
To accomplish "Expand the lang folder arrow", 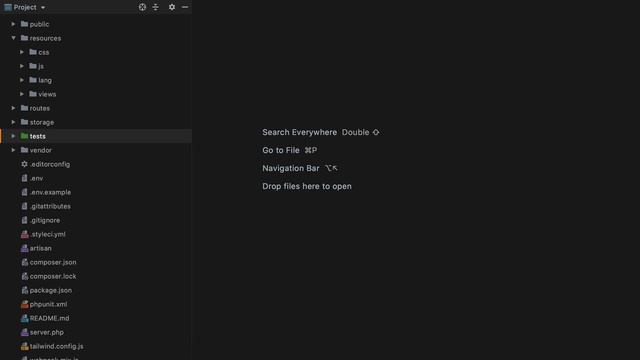I will pyautogui.click(x=22, y=80).
